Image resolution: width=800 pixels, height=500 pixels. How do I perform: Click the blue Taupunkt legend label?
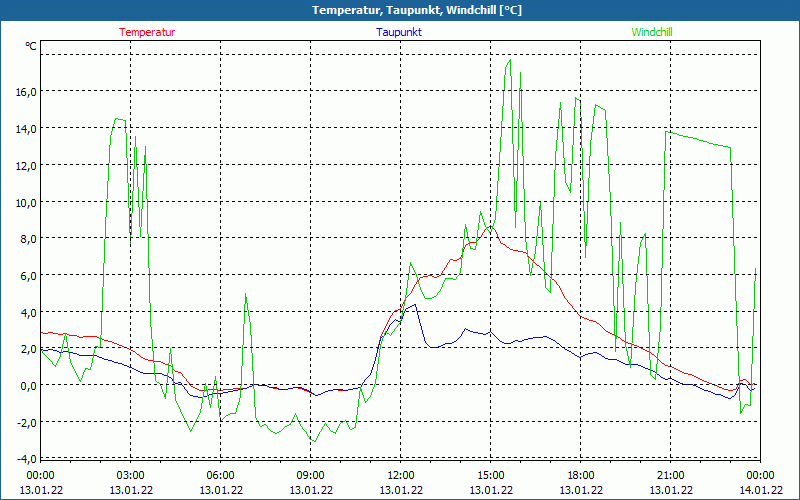pyautogui.click(x=399, y=32)
